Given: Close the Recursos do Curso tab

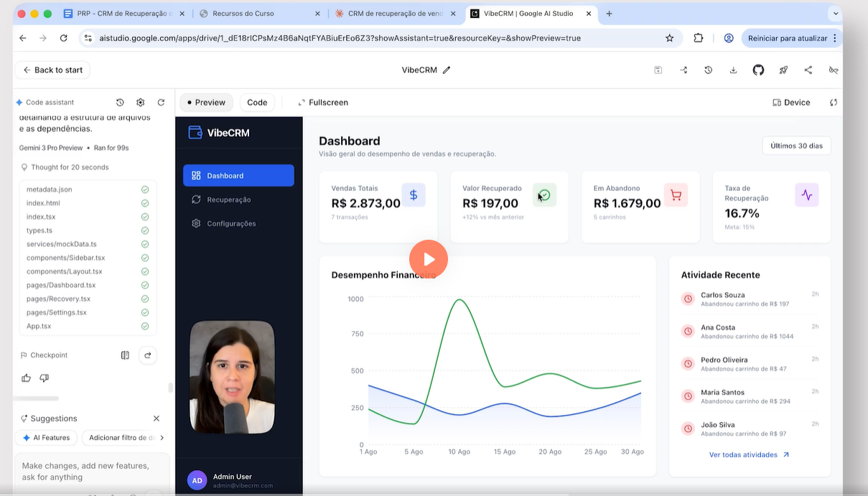Looking at the screenshot, I should point(317,14).
